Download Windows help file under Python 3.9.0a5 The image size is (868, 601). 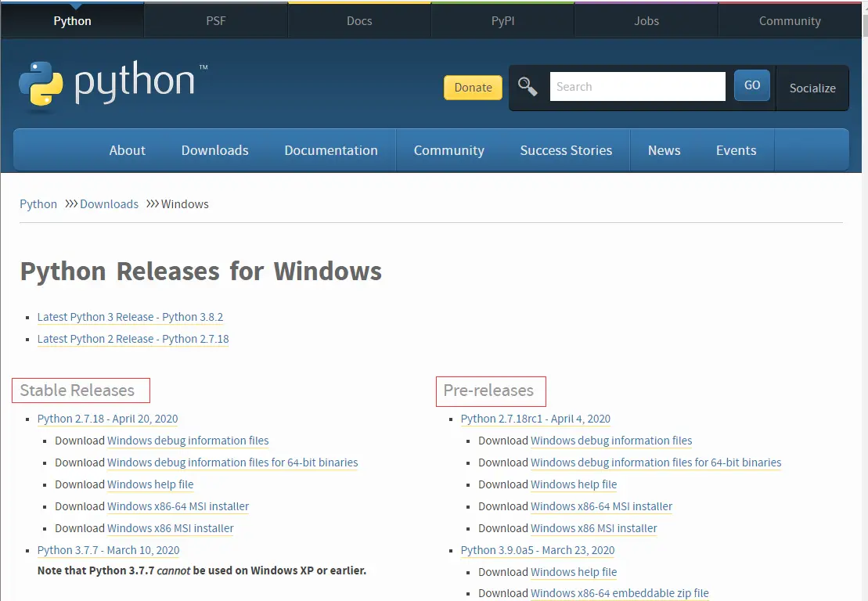574,572
